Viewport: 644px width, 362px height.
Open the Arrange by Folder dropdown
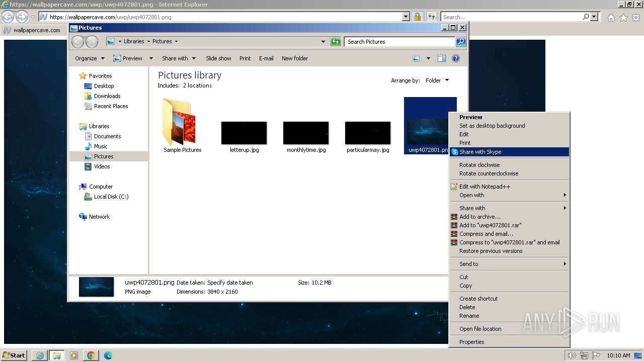tap(437, 80)
